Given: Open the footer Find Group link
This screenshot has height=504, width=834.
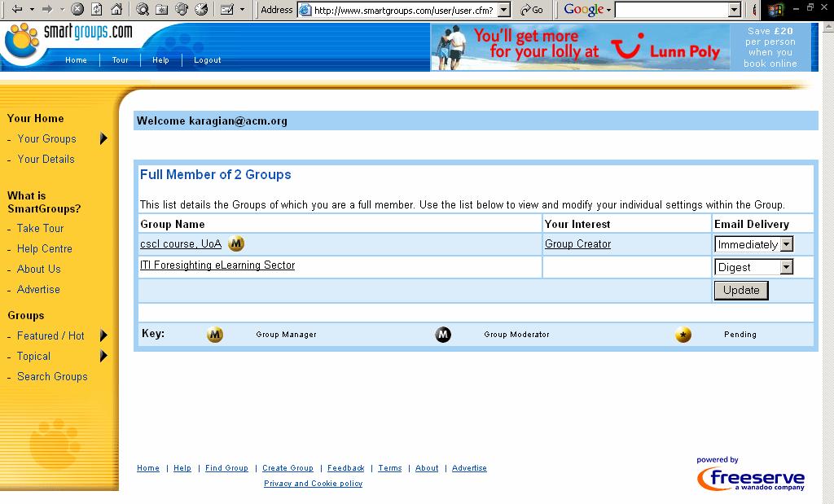Looking at the screenshot, I should pos(226,468).
